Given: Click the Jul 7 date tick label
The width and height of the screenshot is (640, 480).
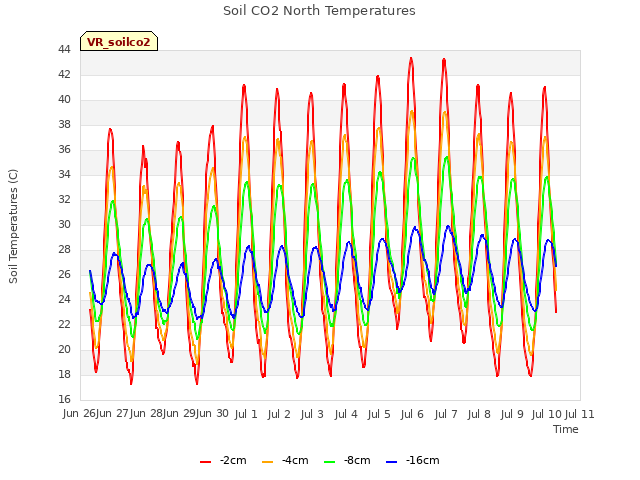Looking at the screenshot, I should tap(446, 414).
